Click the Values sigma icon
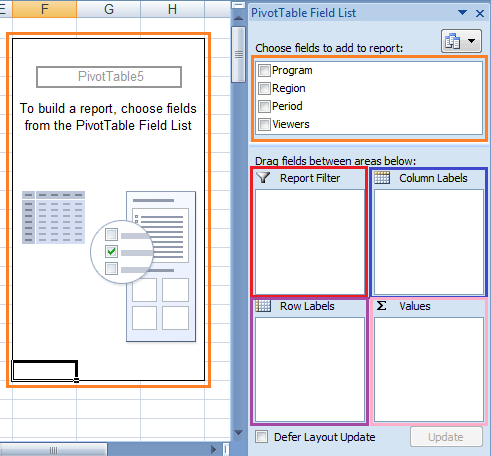Image resolution: width=491 pixels, height=456 pixels. tap(382, 306)
